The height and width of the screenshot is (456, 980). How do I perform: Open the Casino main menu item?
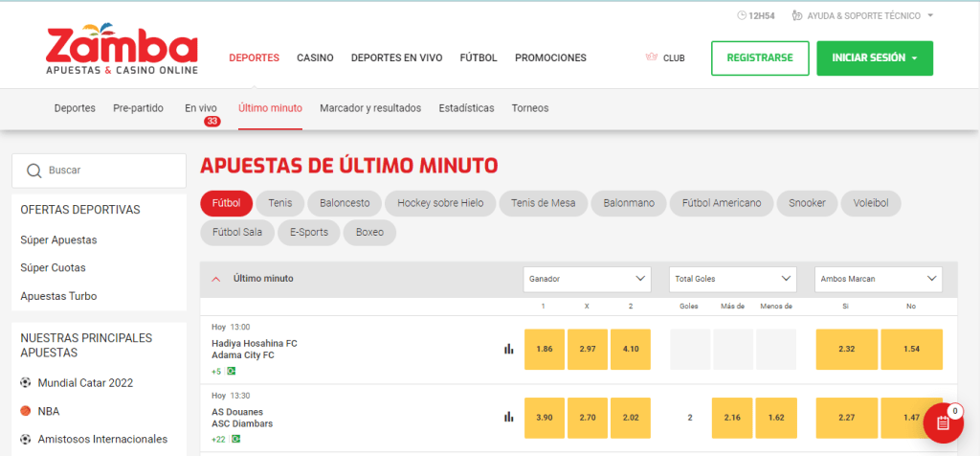pyautogui.click(x=315, y=57)
